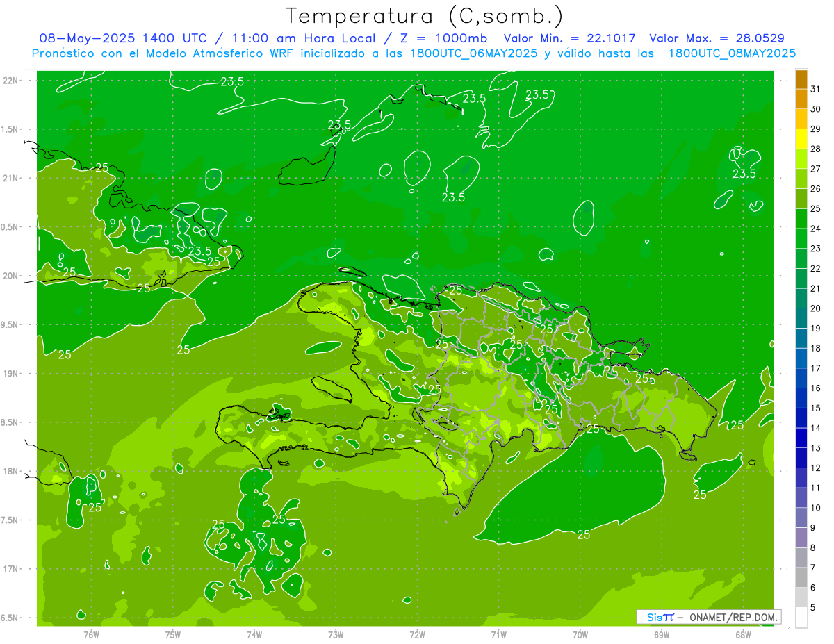834x644 pixels.
Task: Click the '70W' longitude axis label
Action: [580, 634]
